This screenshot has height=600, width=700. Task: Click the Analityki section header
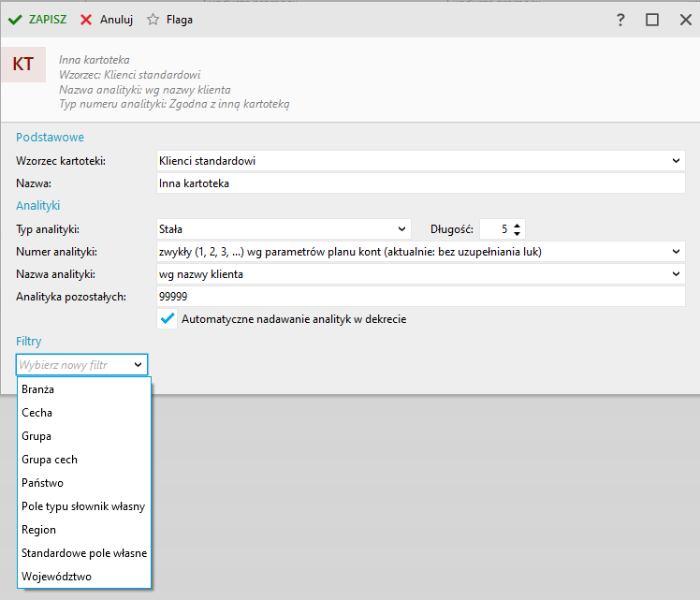tap(38, 205)
